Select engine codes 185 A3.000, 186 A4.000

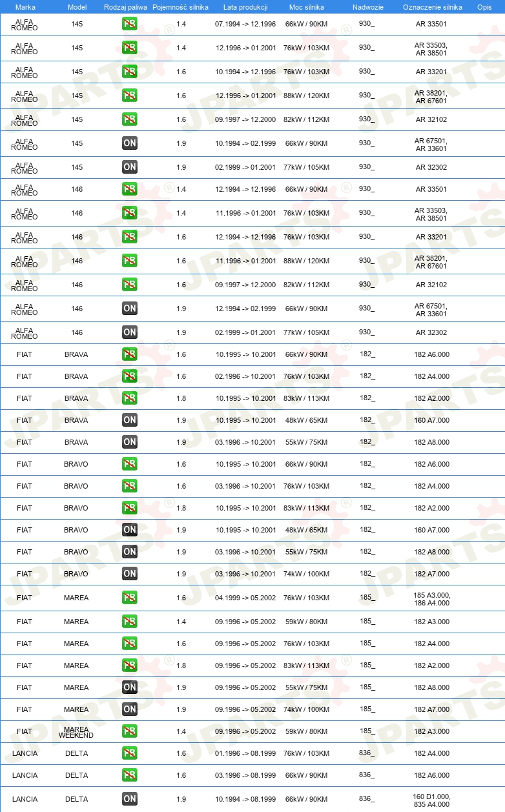432,598
